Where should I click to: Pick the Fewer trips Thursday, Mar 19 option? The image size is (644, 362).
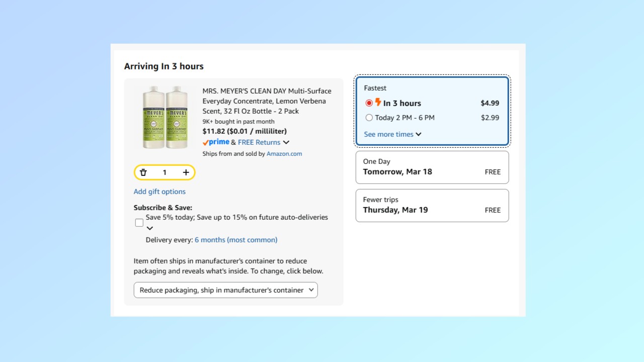(x=432, y=205)
